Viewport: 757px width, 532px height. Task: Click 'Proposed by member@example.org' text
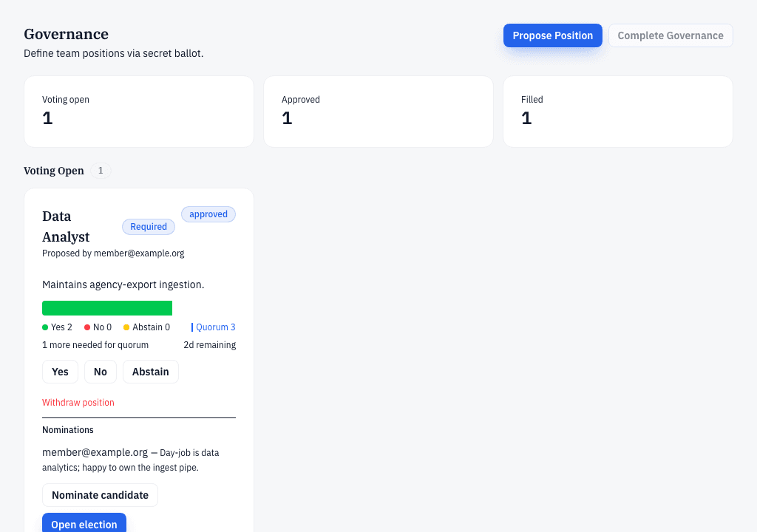point(113,253)
